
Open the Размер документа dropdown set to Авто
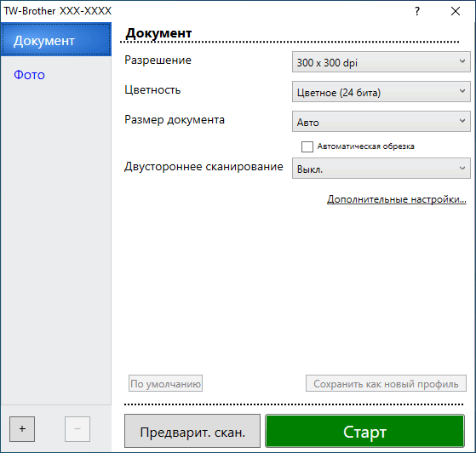(x=381, y=122)
